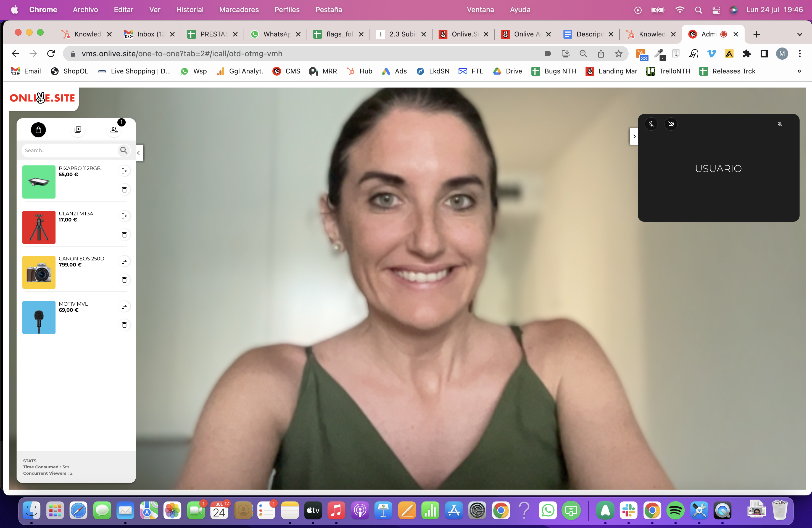
Task: Open the media gallery tab icon
Action: [78, 130]
